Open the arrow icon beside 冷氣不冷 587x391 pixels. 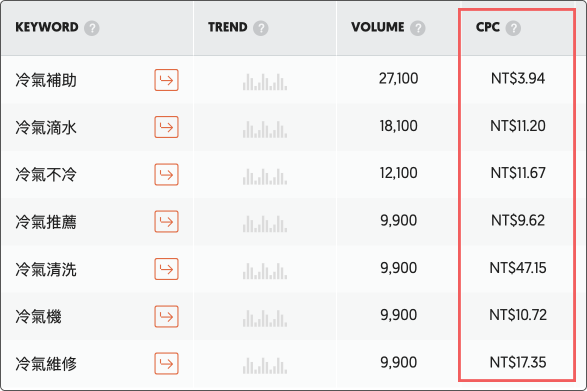[x=166, y=175]
